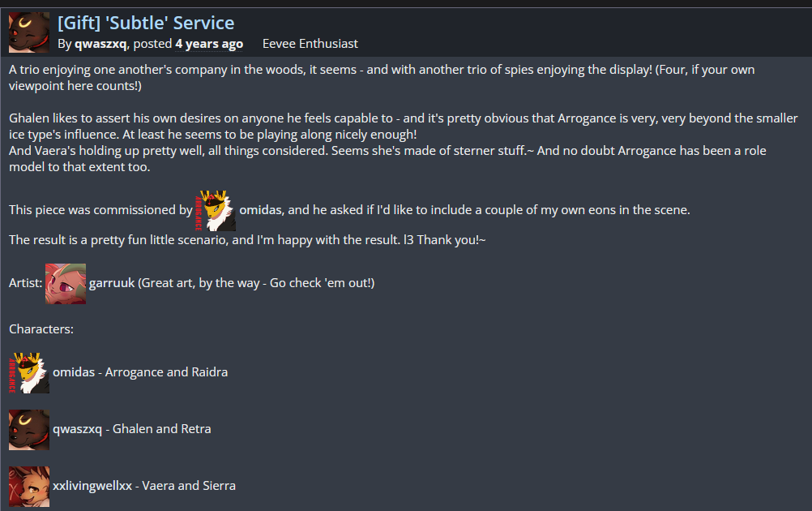The image size is (812, 511).
Task: Open the omidas username in the Characters list
Action: point(74,372)
